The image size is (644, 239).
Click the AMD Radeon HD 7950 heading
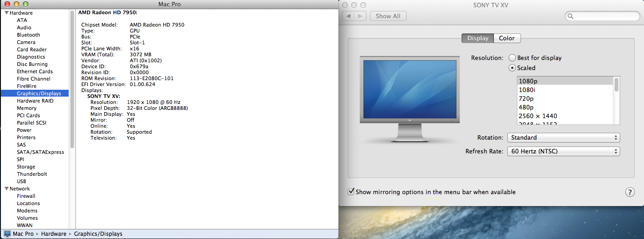click(x=107, y=13)
